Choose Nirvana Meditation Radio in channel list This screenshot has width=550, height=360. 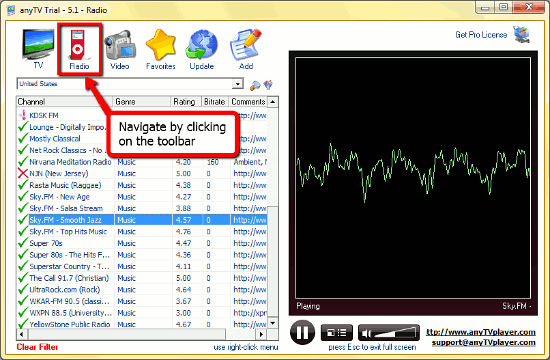click(142, 162)
